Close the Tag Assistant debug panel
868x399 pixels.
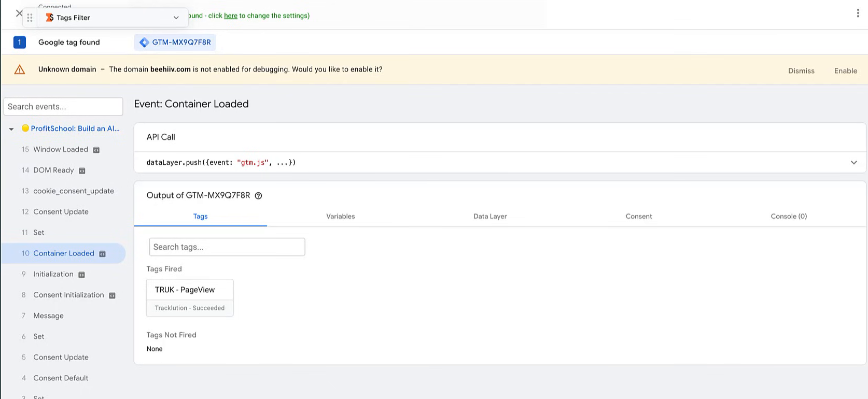pos(19,13)
